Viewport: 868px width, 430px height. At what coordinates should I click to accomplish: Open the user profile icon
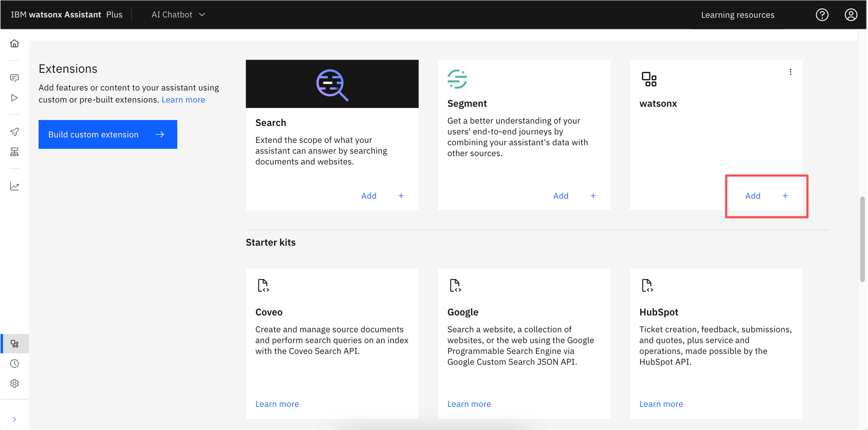click(850, 15)
